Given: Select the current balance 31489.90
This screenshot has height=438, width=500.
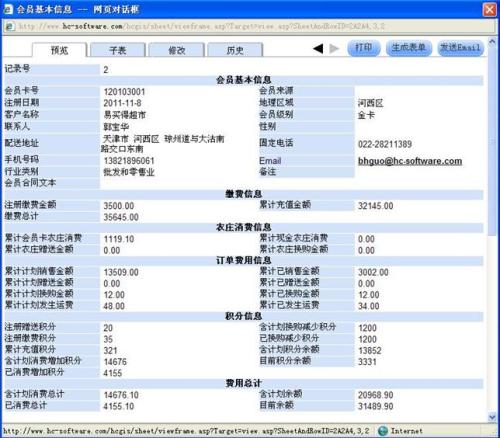Looking at the screenshot, I should point(376,406).
